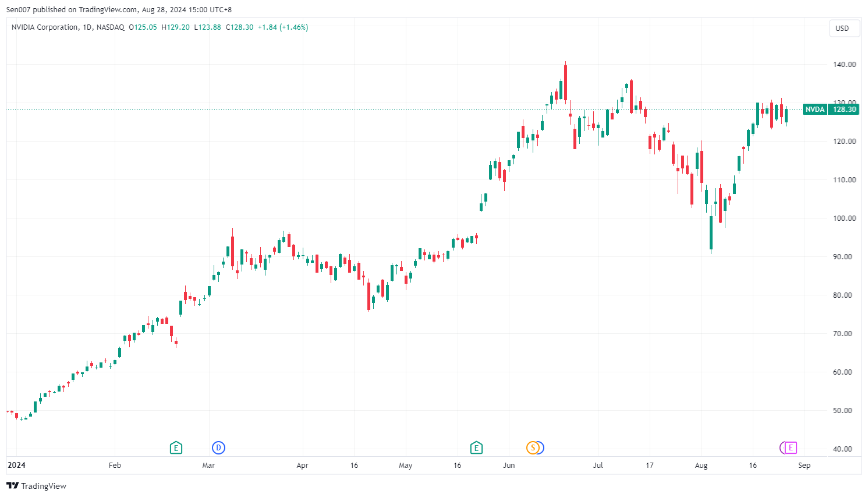Image resolution: width=868 pixels, height=497 pixels.
Task: Click the 16 date label between Aug and Sep
Action: pos(753,465)
